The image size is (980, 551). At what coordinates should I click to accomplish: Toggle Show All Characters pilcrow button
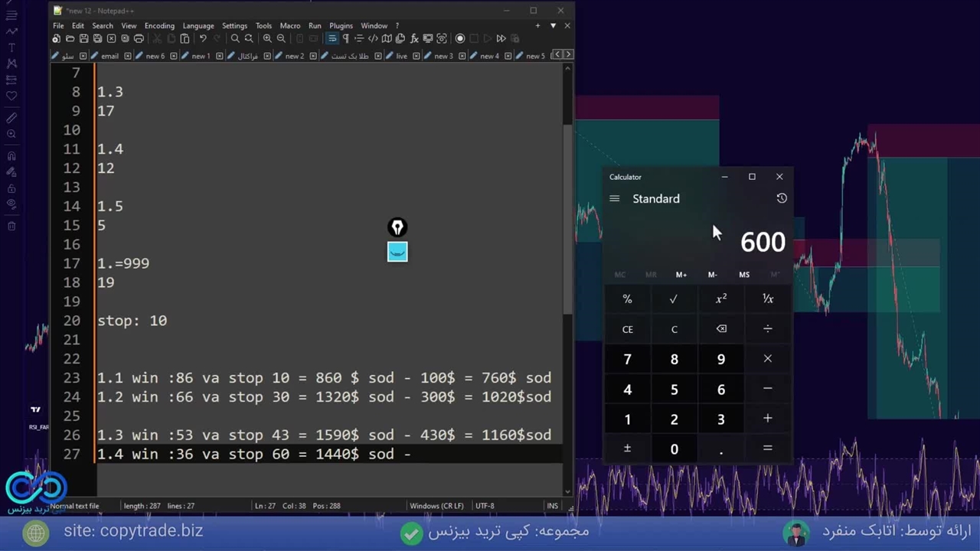345,38
